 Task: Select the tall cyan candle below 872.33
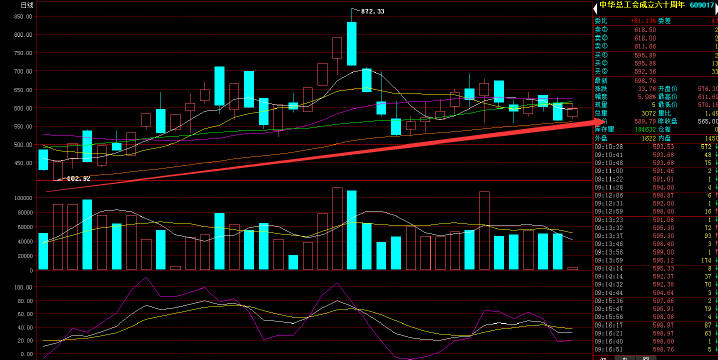pos(352,44)
